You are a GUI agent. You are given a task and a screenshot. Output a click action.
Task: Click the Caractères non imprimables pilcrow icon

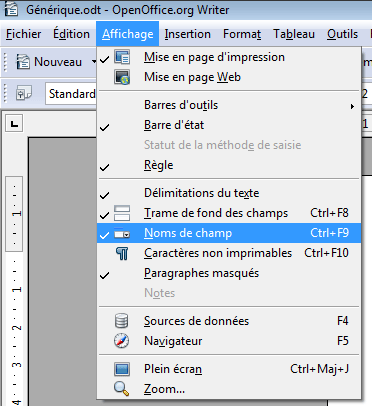pos(122,253)
